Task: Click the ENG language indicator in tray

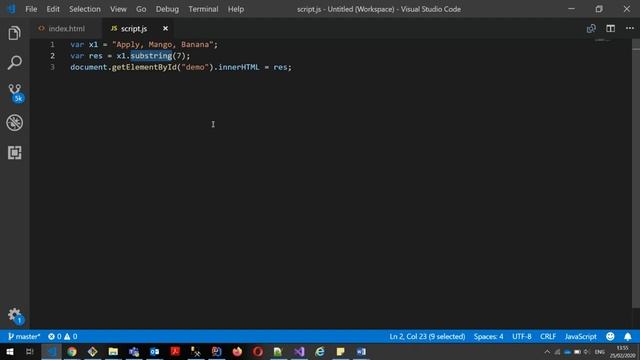Action: [600, 352]
